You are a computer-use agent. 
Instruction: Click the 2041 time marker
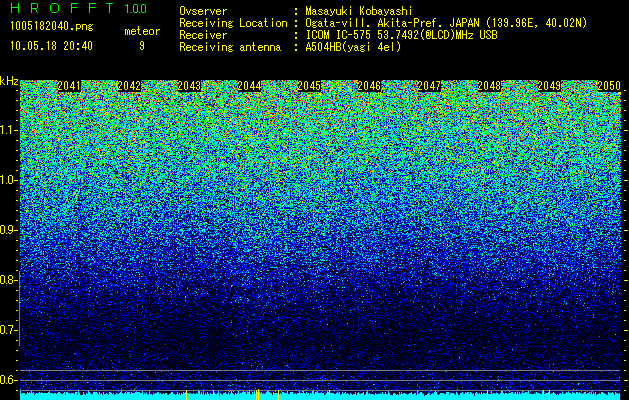pyautogui.click(x=69, y=86)
